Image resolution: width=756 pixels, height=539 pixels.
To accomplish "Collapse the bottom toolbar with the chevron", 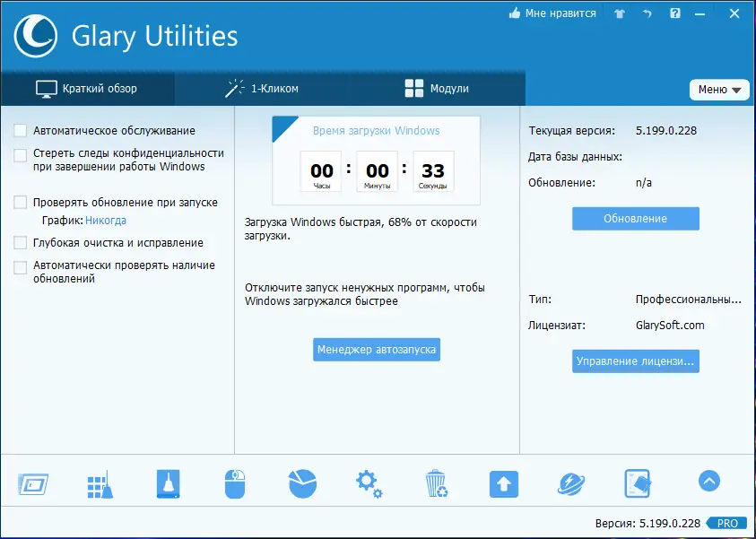I will [708, 482].
